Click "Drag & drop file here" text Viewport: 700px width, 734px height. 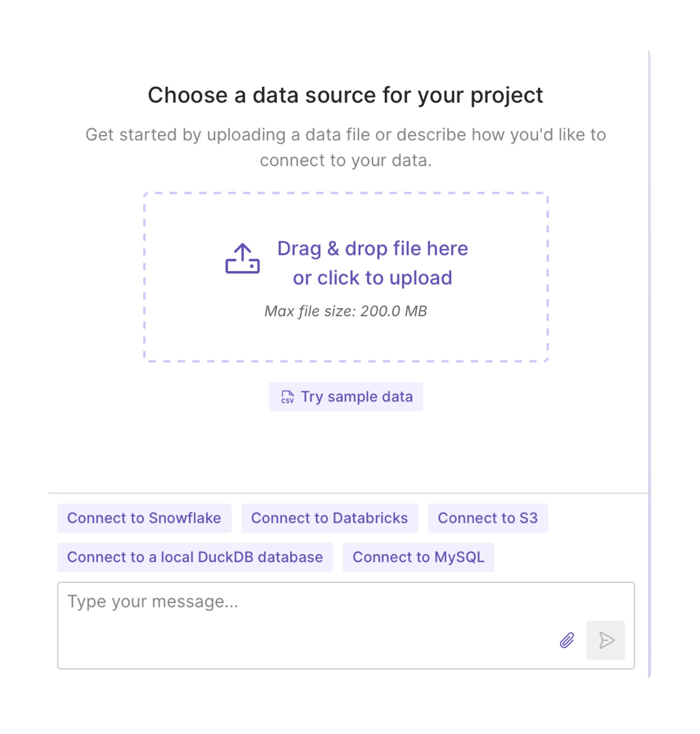click(372, 249)
